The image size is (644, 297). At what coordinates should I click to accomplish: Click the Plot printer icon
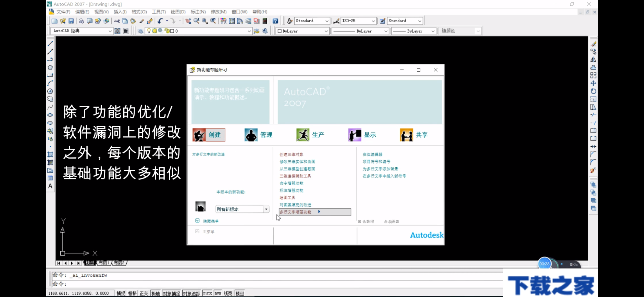81,21
